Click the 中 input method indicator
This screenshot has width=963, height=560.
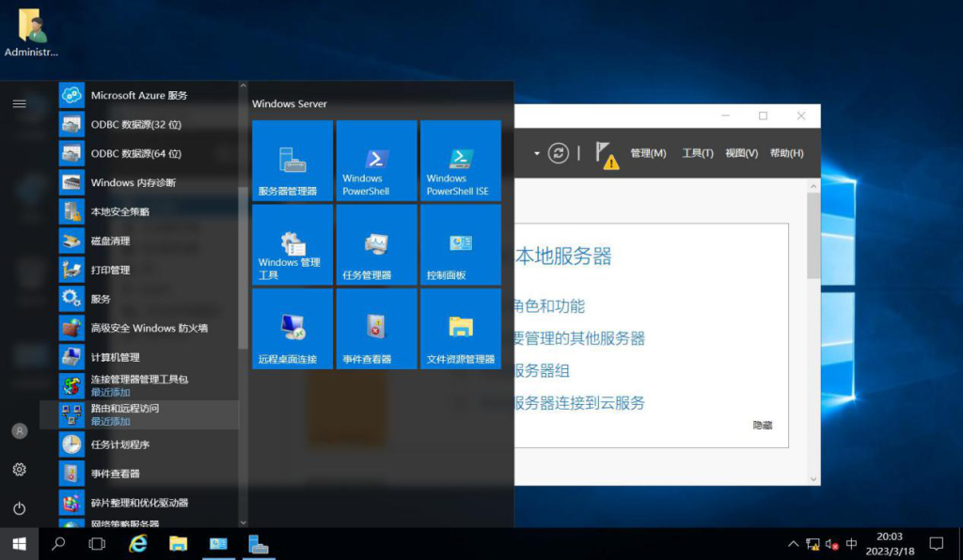[x=851, y=544]
